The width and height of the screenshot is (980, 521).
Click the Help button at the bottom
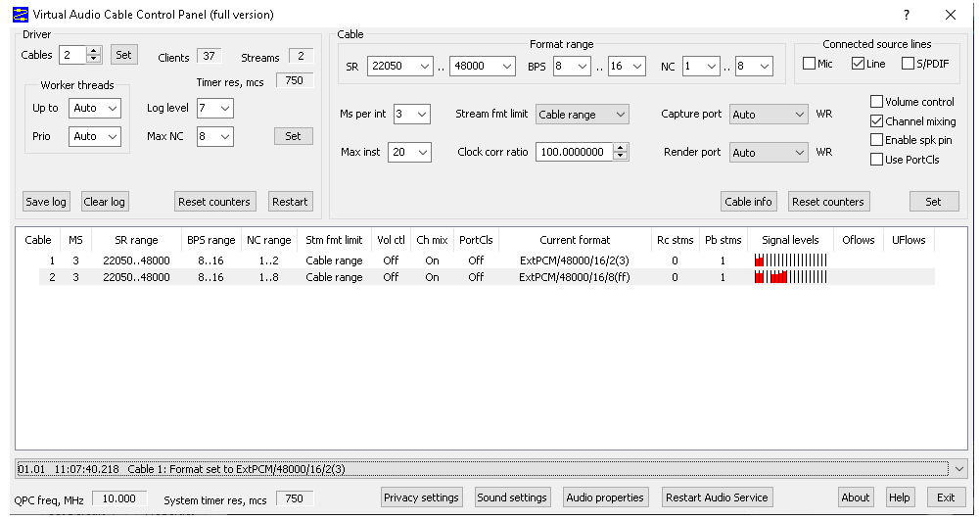[900, 497]
